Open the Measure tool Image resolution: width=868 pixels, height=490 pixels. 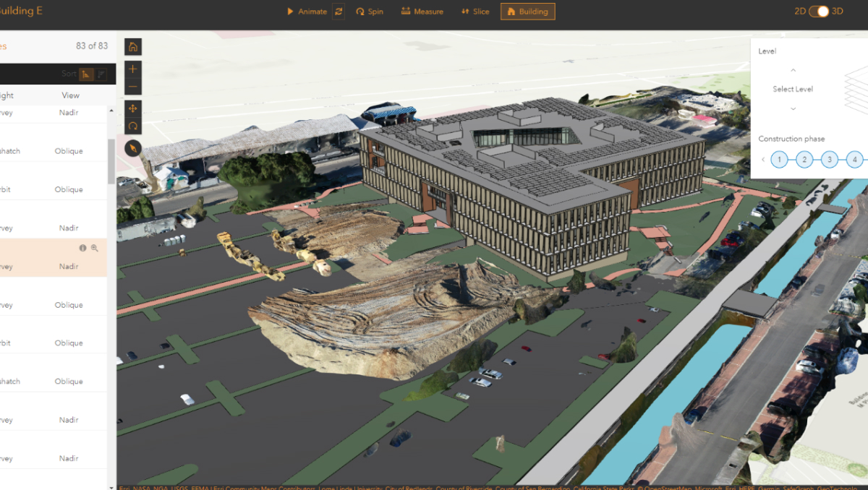pyautogui.click(x=422, y=12)
